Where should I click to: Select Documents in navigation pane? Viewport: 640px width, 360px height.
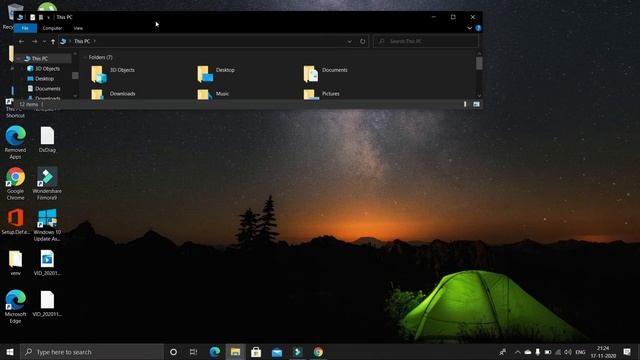(x=44, y=89)
